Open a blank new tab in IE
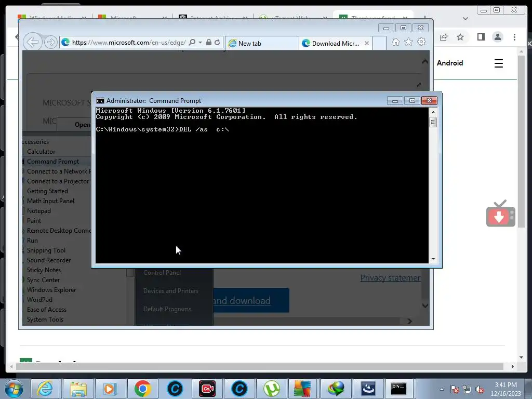The width and height of the screenshot is (532, 399). point(379,44)
